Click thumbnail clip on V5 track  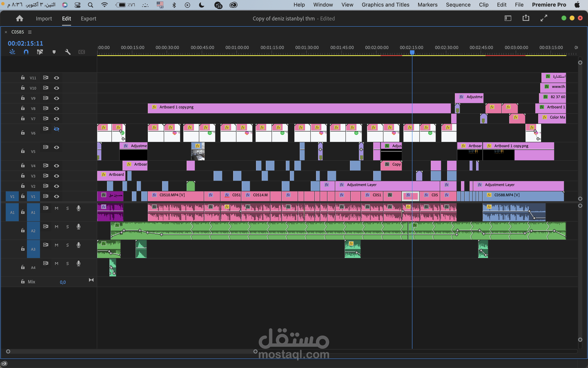pyautogui.click(x=198, y=151)
